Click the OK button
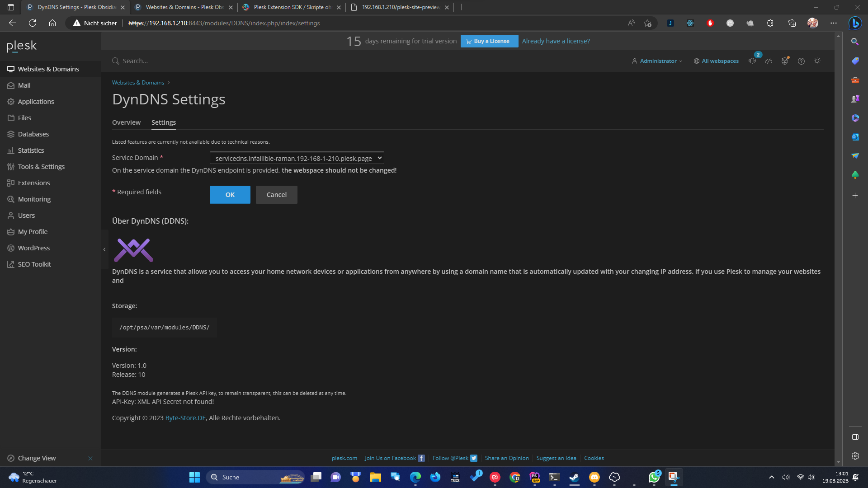Viewport: 868px width, 488px height. pyautogui.click(x=230, y=195)
